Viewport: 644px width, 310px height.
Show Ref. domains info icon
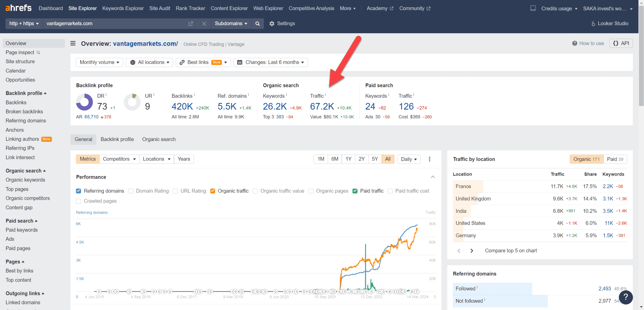click(x=248, y=95)
